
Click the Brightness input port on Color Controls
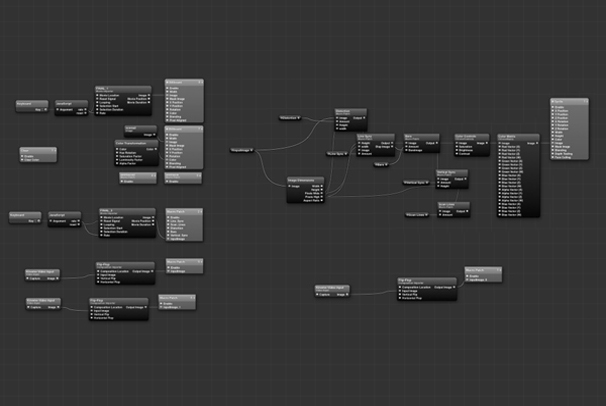[x=457, y=151]
